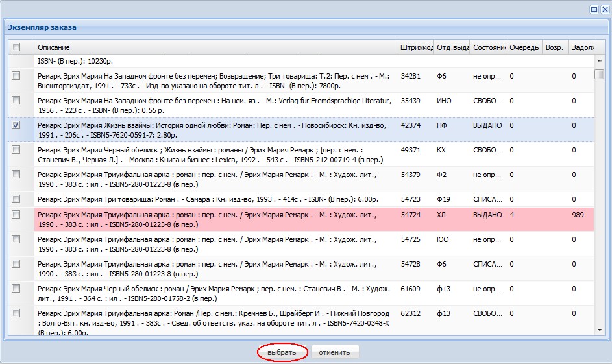The width and height of the screenshot is (612, 364).
Task: Click the vertical scrollbar thumb
Action: 600,74
